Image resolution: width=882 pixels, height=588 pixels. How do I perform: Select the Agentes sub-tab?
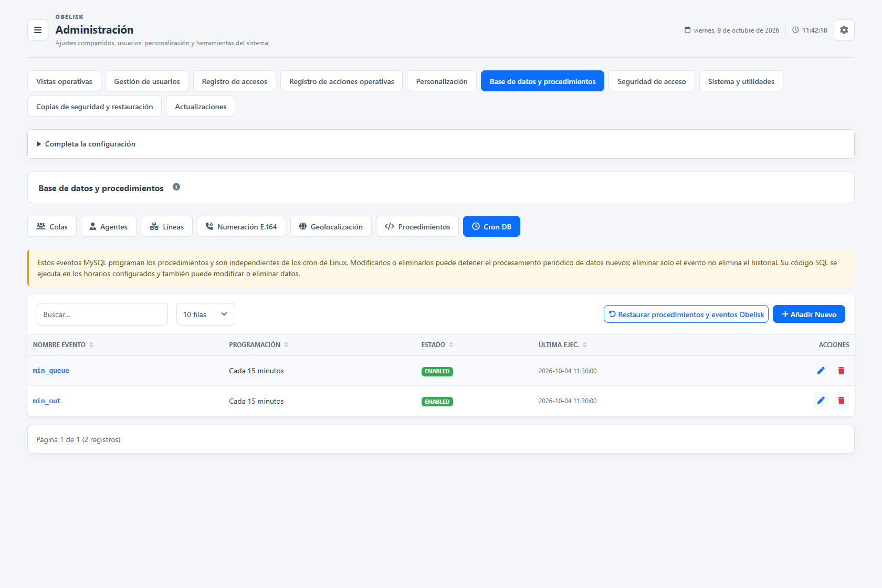tap(109, 227)
